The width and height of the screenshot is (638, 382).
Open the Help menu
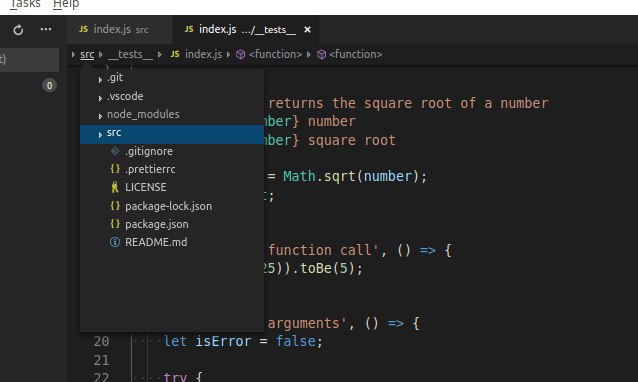pyautogui.click(x=66, y=4)
